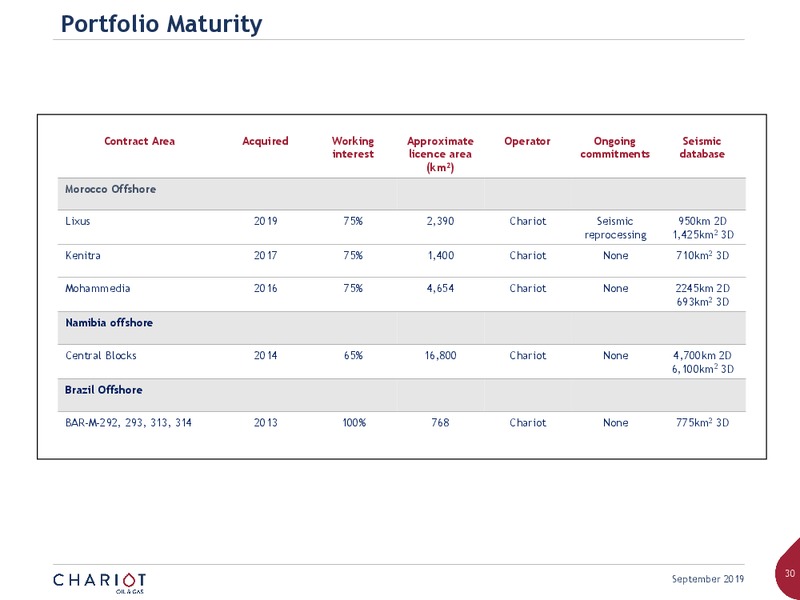Click the Chariot Oil & Gas logo
Image resolution: width=800 pixels, height=600 pixels.
99,583
